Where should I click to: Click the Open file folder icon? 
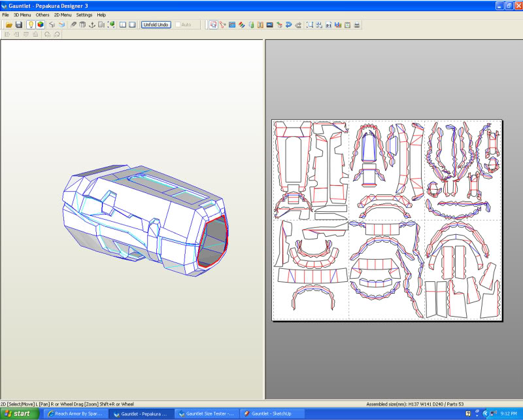[9, 25]
